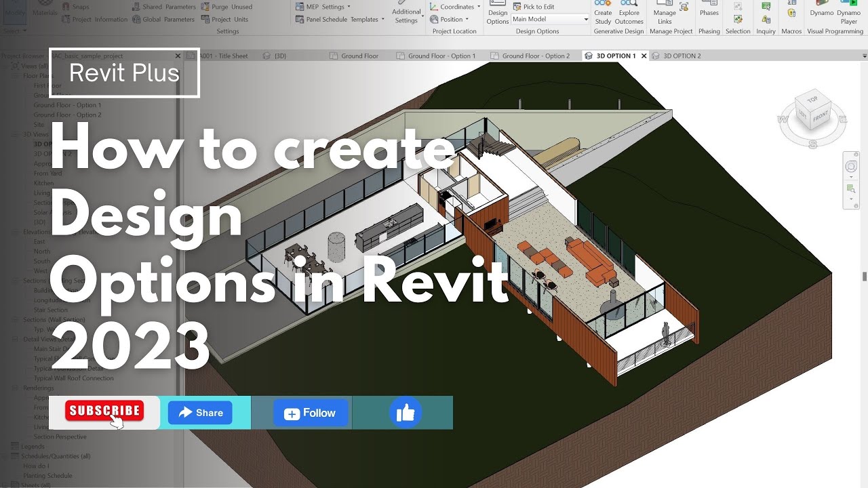The image size is (868, 488).
Task: Click the vertical scrollbar on the right edge
Action: [x=864, y=276]
